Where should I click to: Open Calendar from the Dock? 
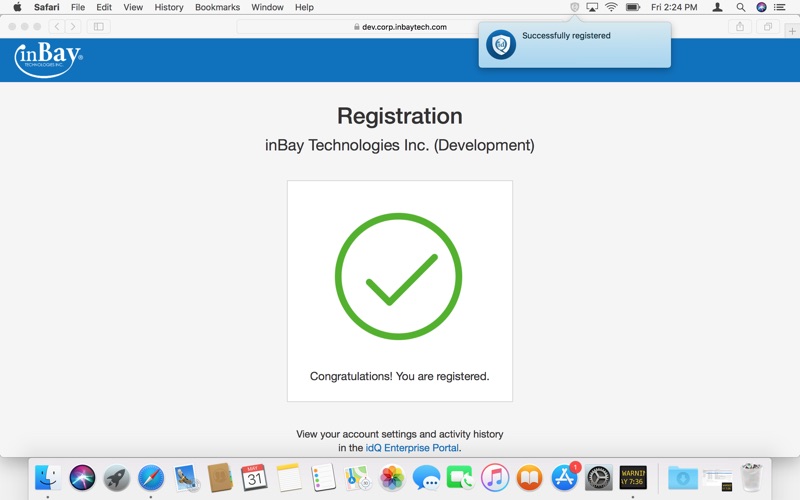[254, 478]
